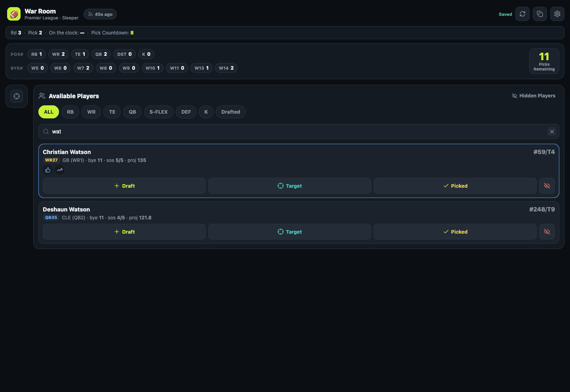Viewport: 570px width, 392px height.
Task: Click the DST 0 position count chip
Action: click(x=125, y=54)
